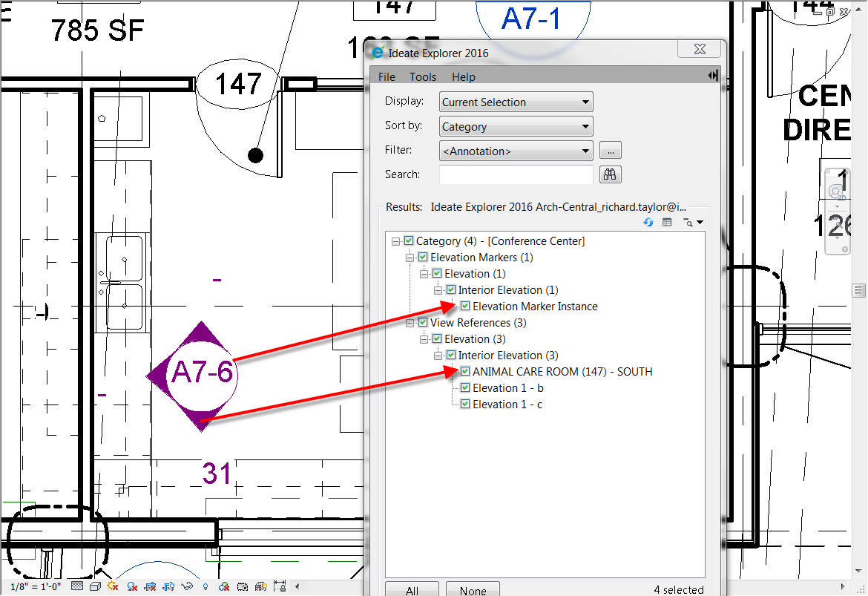
Task: Uncheck the Elevation Marker Instance checkbox
Action: tap(465, 307)
